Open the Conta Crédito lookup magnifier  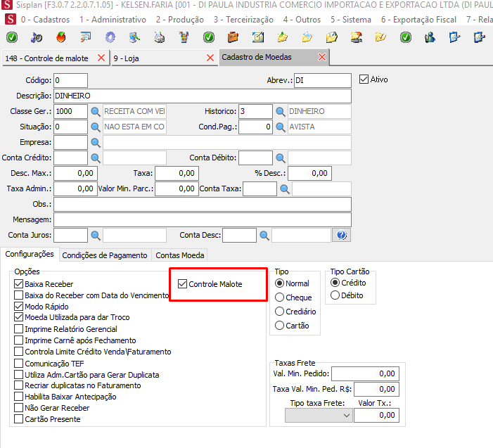(x=95, y=158)
